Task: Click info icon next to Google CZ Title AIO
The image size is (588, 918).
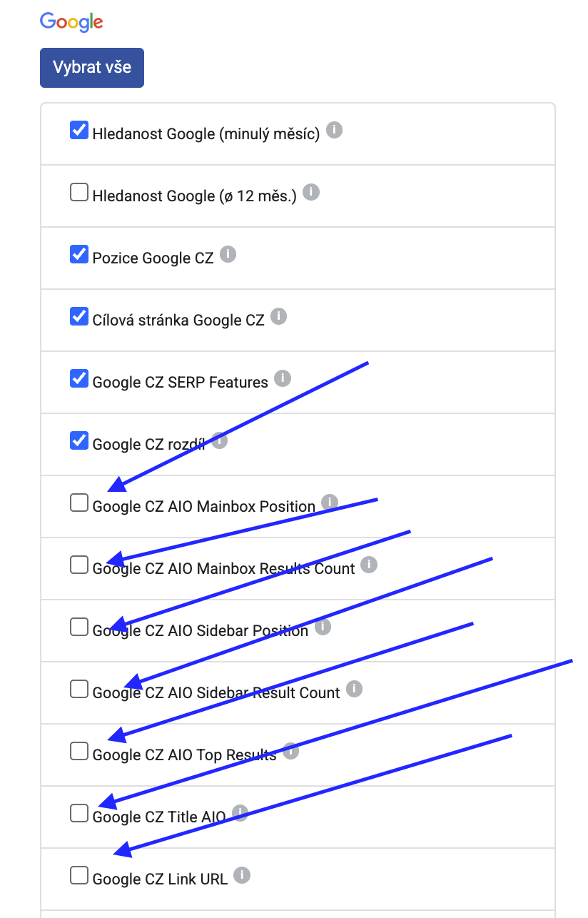Action: 240,813
